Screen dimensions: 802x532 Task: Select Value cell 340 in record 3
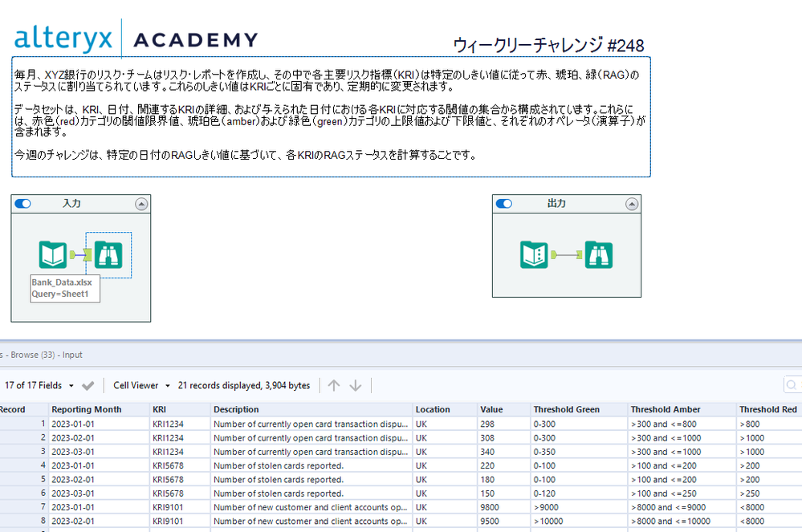point(504,452)
